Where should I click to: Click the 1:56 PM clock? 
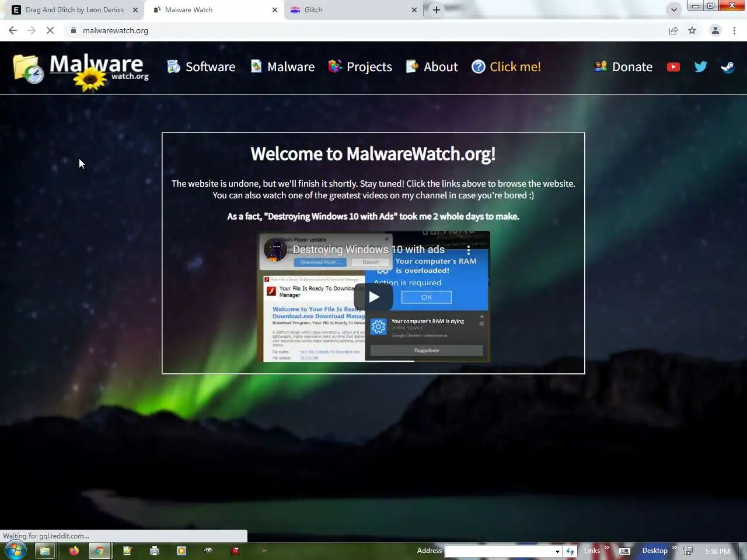point(717,551)
